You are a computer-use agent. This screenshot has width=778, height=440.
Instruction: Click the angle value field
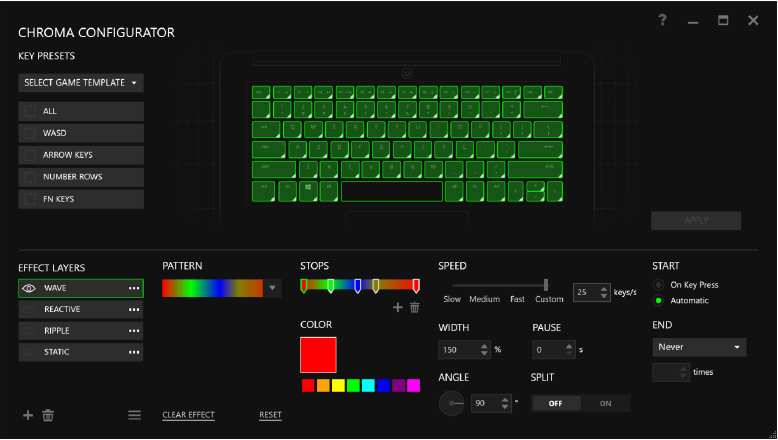click(485, 403)
